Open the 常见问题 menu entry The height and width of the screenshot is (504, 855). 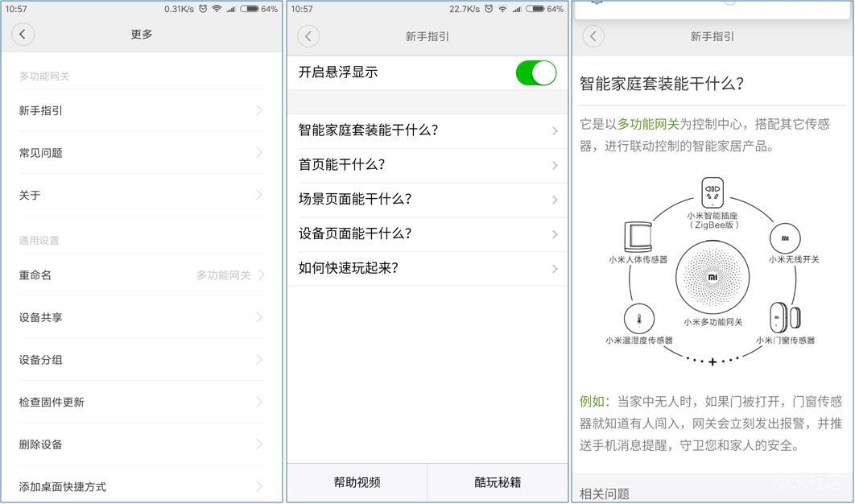(142, 154)
